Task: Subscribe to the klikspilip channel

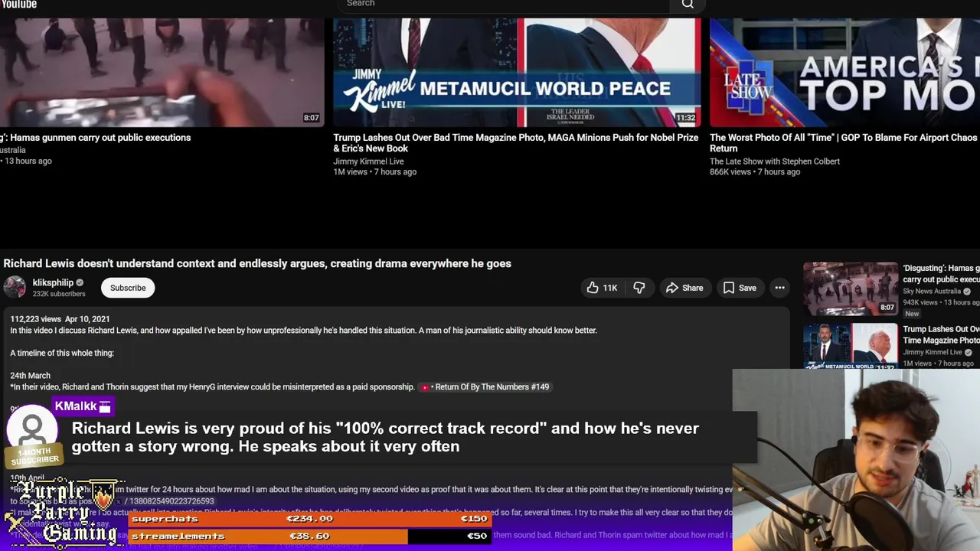Action: 128,288
